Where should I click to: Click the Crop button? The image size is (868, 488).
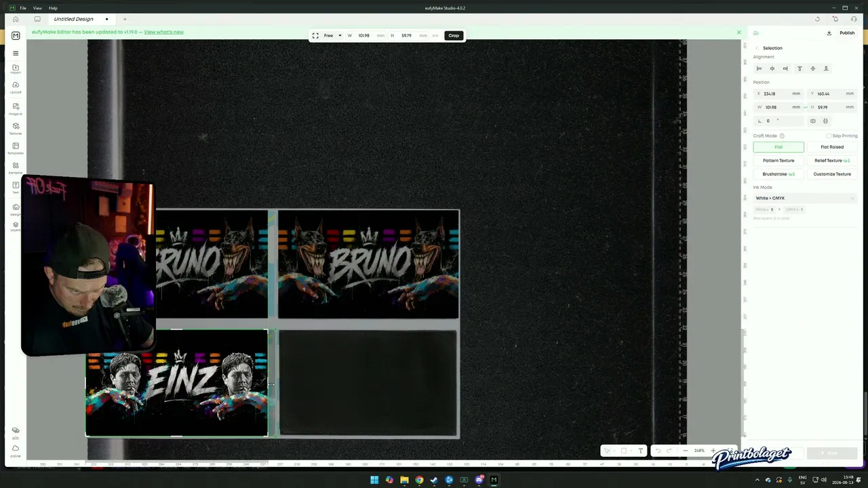[x=454, y=35]
